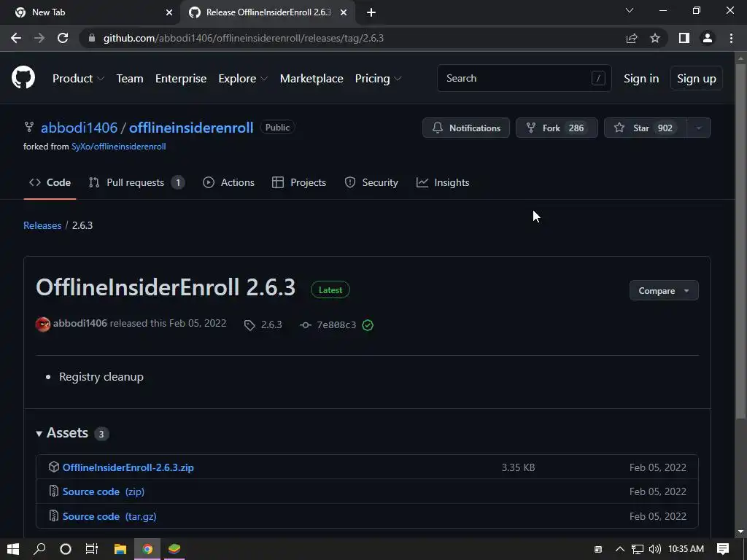Switch to the Actions tab
747x560 pixels.
(x=228, y=182)
